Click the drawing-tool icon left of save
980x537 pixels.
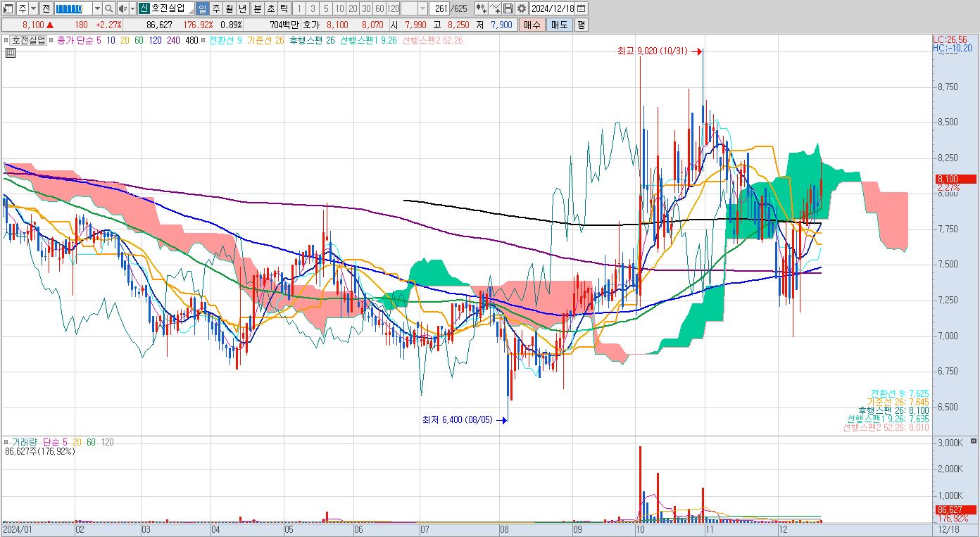click(x=495, y=8)
